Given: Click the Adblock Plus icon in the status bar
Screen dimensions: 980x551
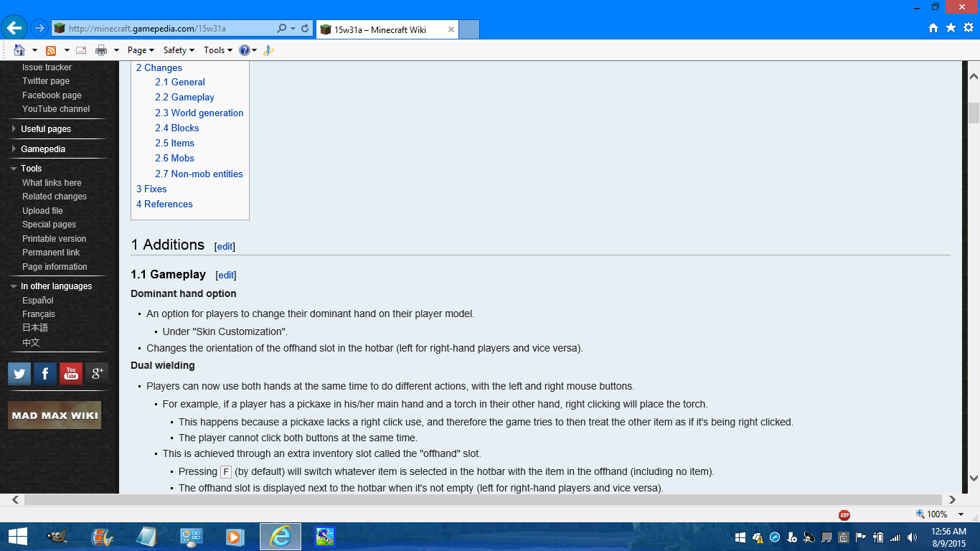Looking at the screenshot, I should pos(844,514).
